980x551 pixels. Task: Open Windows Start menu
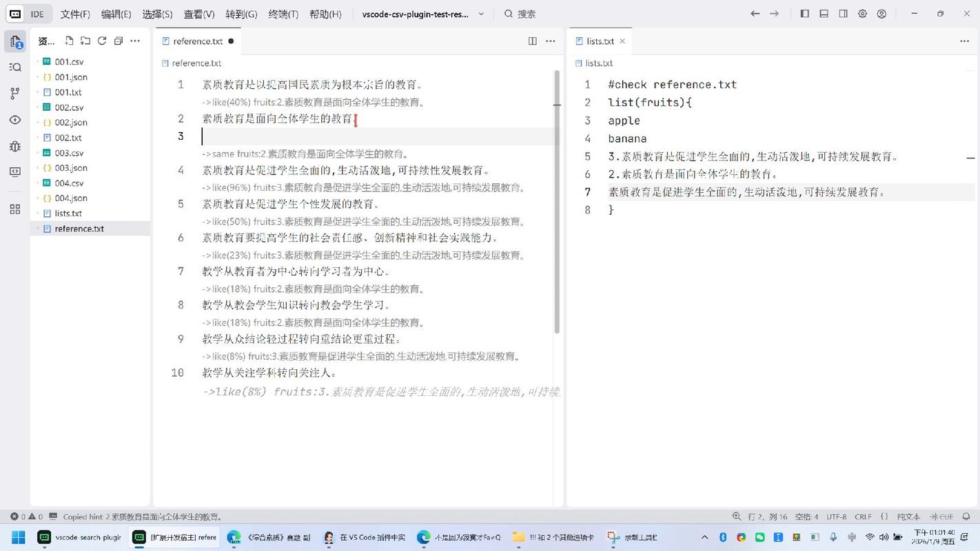pos(18,537)
